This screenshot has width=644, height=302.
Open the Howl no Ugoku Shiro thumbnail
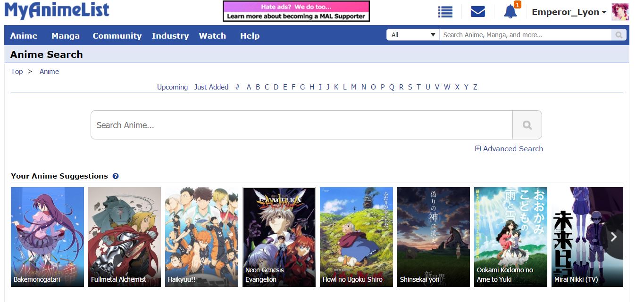pos(356,237)
